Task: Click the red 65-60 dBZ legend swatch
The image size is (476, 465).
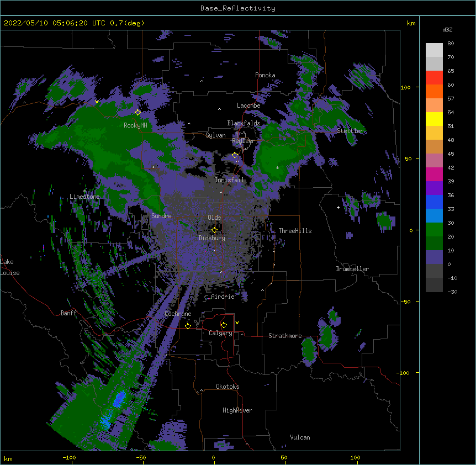Action: click(434, 78)
